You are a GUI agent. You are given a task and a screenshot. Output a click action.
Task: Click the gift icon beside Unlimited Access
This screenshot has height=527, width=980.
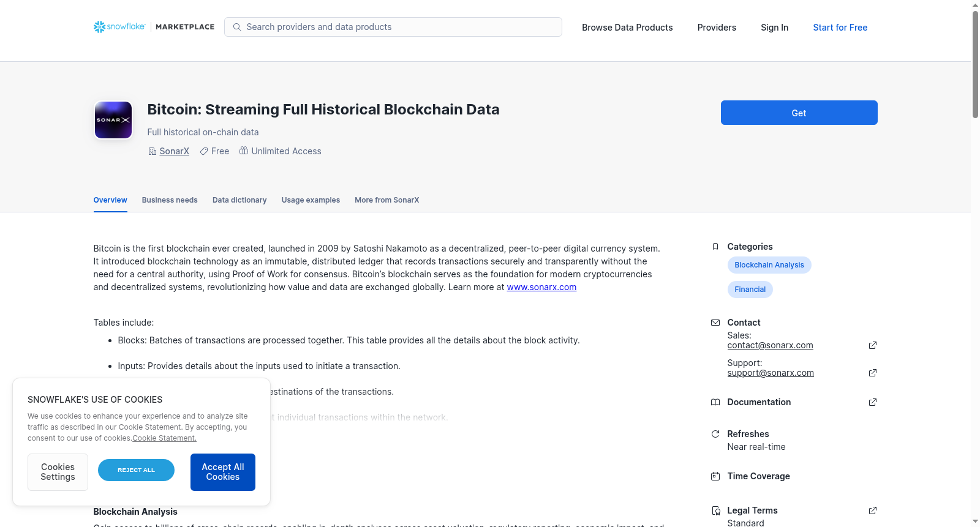point(244,151)
